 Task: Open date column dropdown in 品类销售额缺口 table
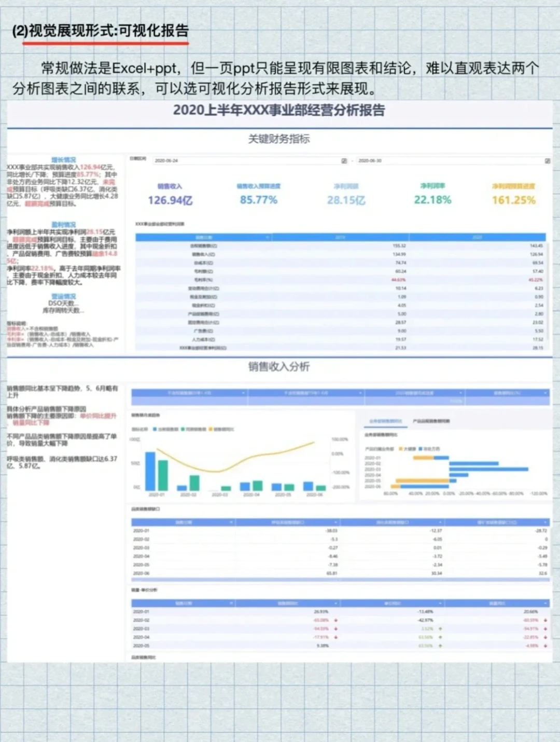[x=231, y=522]
